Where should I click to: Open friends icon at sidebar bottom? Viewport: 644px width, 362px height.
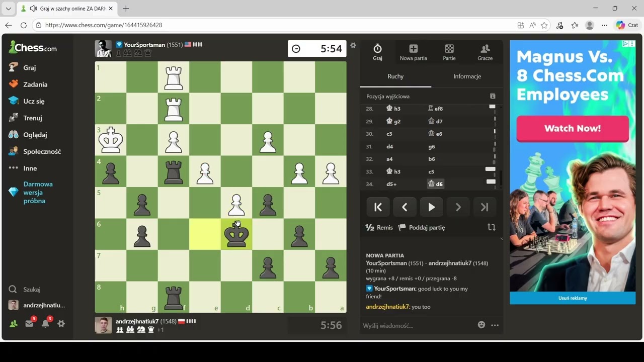coord(14,324)
